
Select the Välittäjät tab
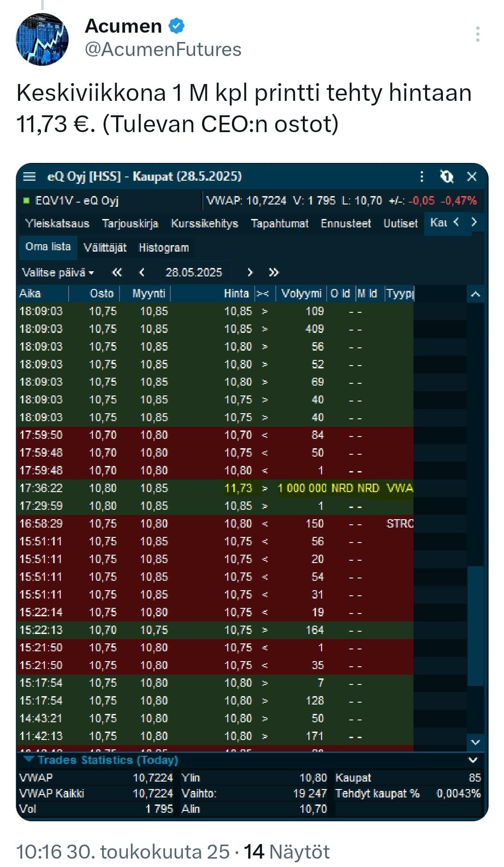pos(105,247)
